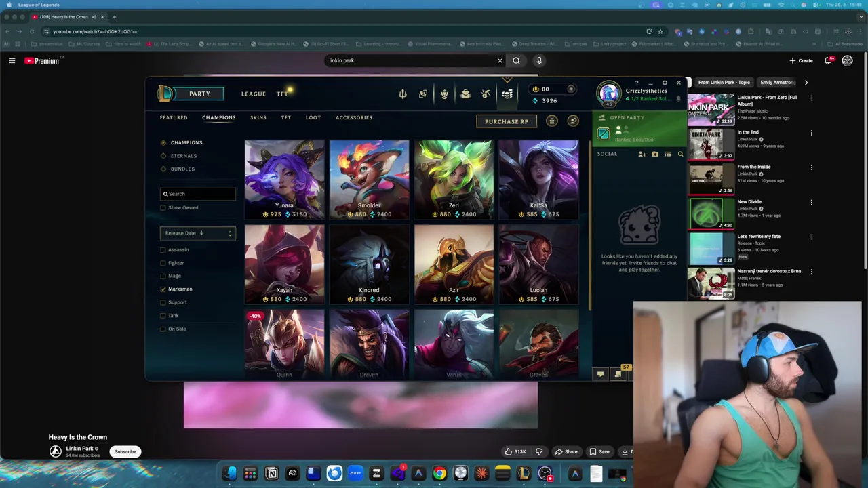Open options for 'In the End' video

coord(811,133)
